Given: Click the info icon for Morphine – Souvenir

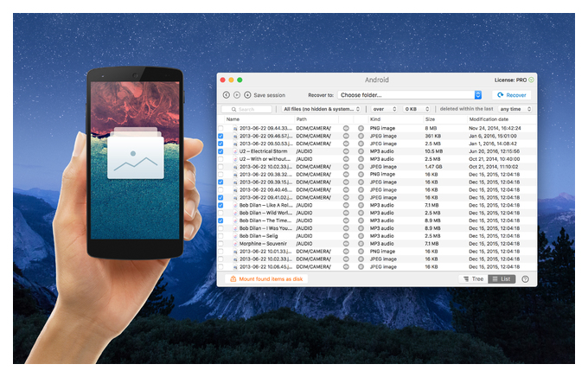Looking at the screenshot, I should tap(361, 244).
